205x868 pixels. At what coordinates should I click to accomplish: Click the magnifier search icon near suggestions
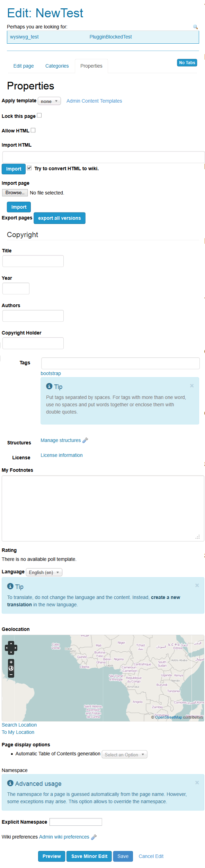(195, 27)
